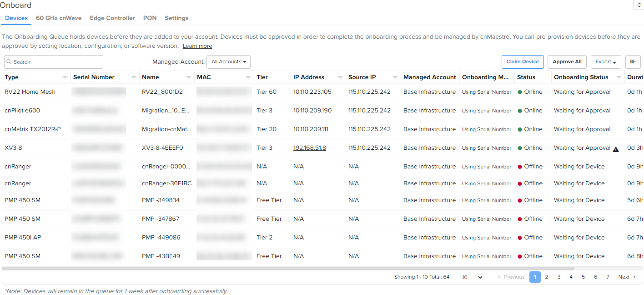
Task: Select the cnMatrix TX2012R-P type cell
Action: [x=33, y=129]
